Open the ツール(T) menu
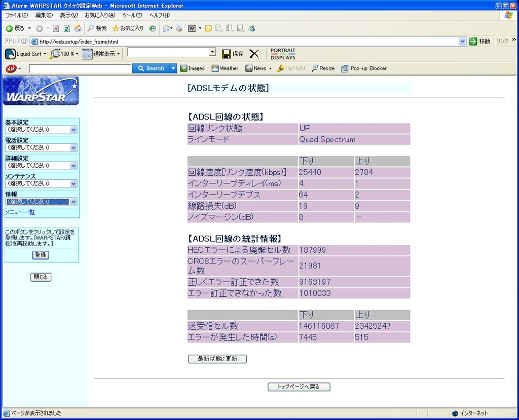The width and height of the screenshot is (519, 420). 132,15
